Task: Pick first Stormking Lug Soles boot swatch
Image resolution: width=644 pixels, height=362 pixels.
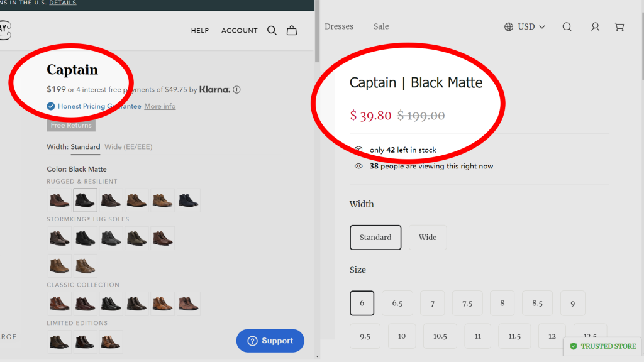Action: [x=60, y=238]
